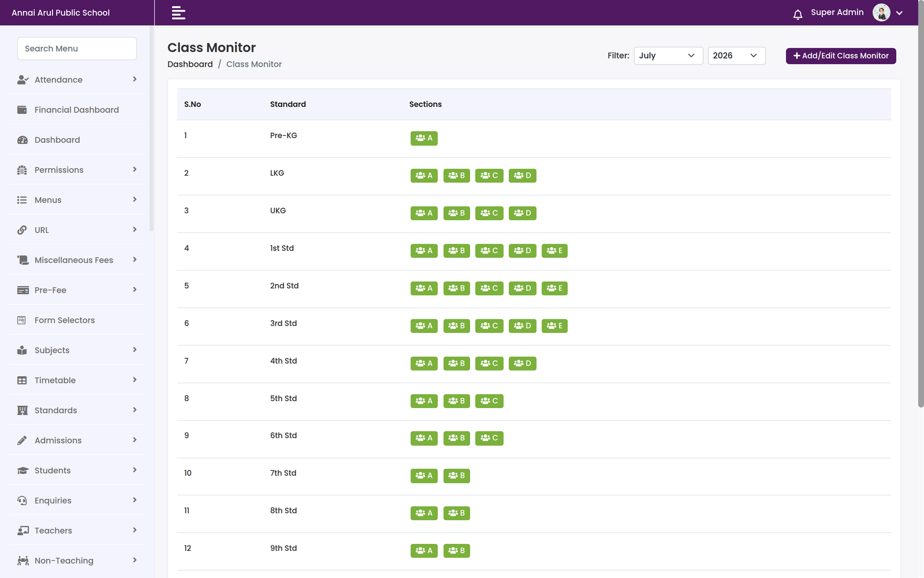Expand the Timetable submenu arrow
This screenshot has height=578, width=924.
point(135,380)
